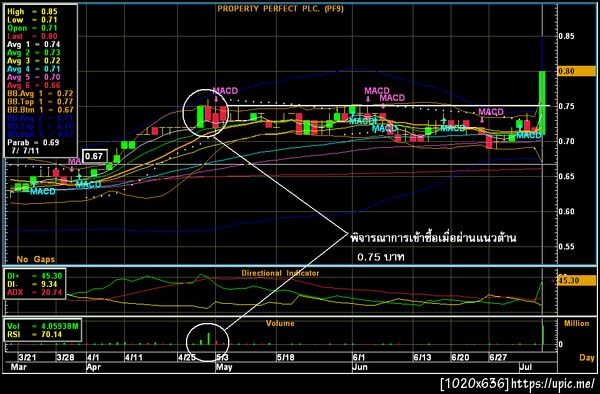Click the Day timeframe label
600x394 pixels.
(x=587, y=358)
